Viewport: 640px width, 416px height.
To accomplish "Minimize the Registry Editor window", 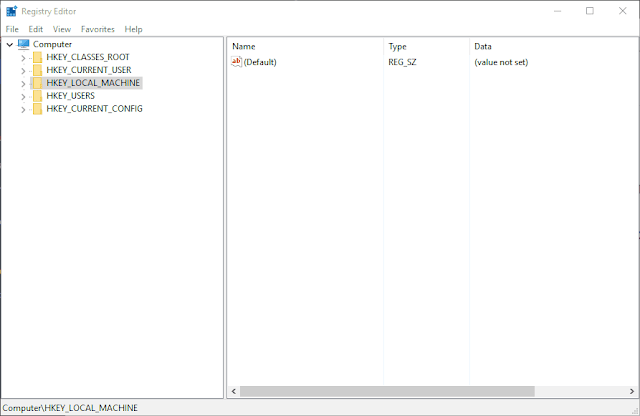I will coord(558,11).
